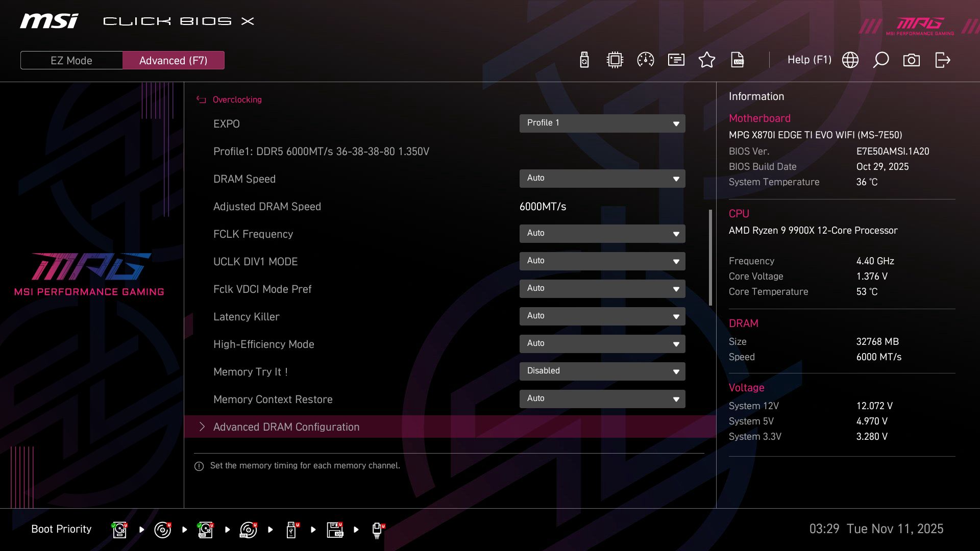View the BIOS log file icon
The image size is (980, 551).
(738, 60)
